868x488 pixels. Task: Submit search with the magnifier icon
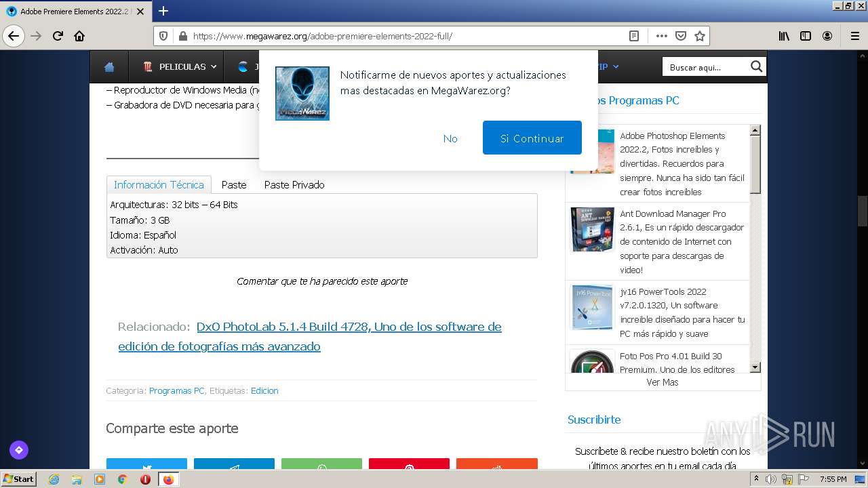tap(756, 66)
